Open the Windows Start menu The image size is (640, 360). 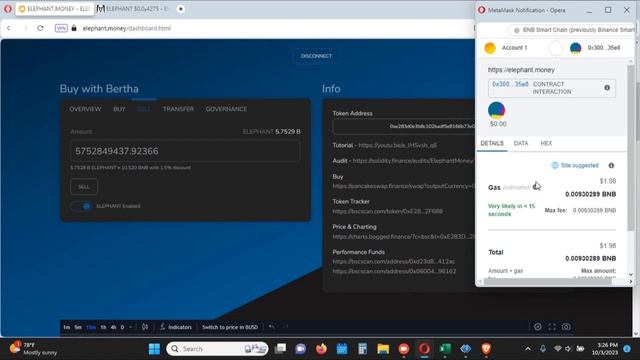[x=154, y=349]
